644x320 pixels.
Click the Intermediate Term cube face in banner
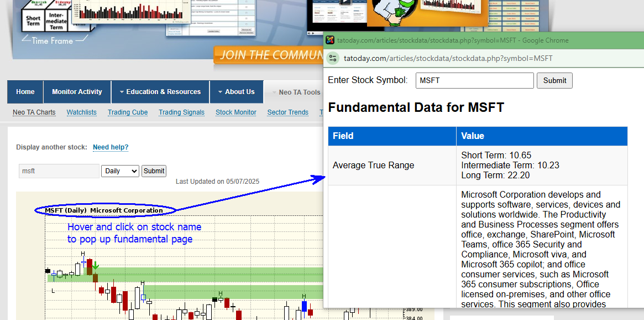56,22
